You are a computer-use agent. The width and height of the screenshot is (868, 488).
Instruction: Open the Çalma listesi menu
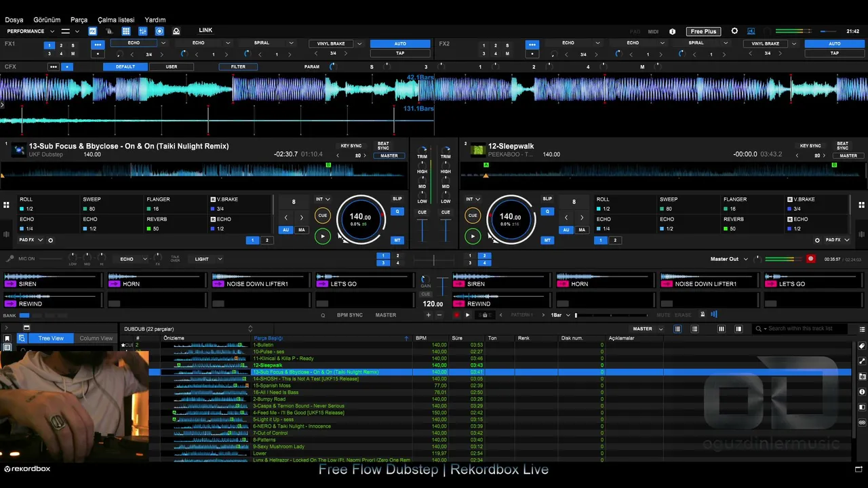click(116, 20)
